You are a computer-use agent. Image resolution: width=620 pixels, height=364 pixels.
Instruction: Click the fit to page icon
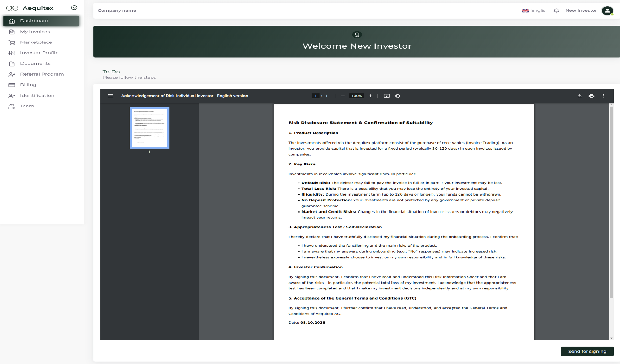point(387,96)
